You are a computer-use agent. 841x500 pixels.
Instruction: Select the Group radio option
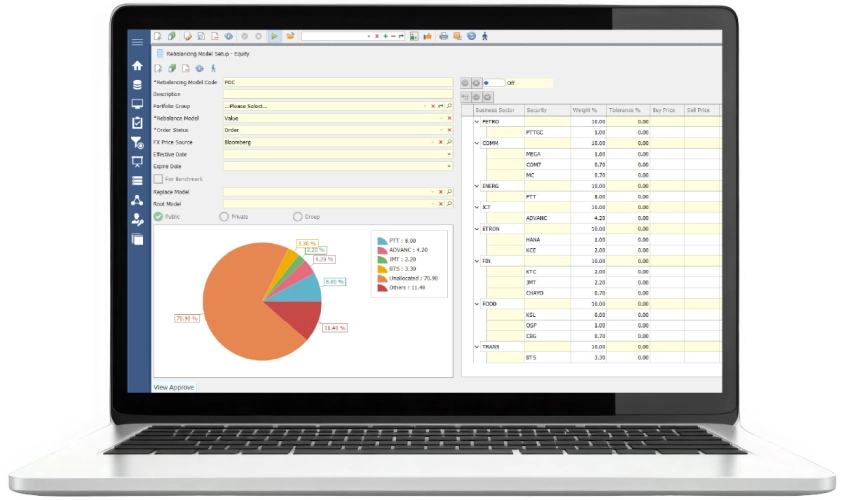click(297, 216)
